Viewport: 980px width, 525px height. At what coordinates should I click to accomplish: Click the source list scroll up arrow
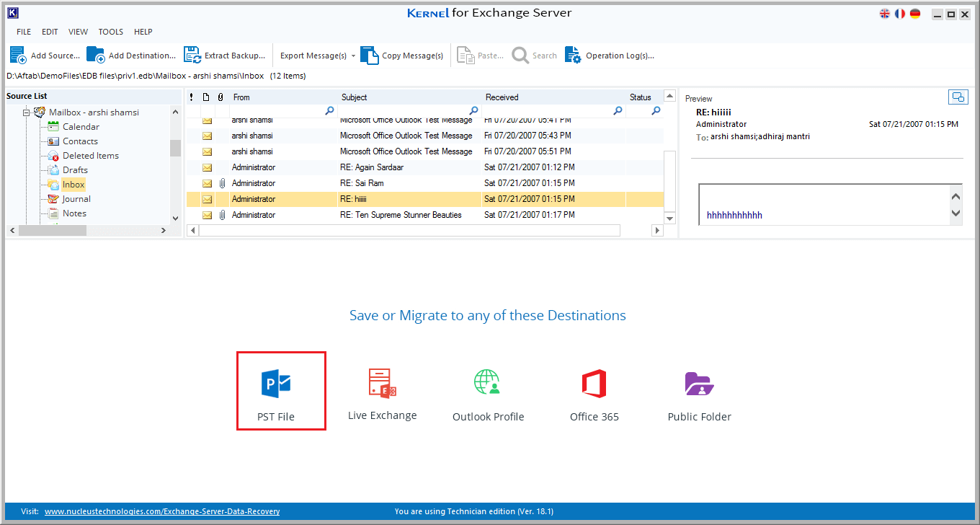[175, 112]
